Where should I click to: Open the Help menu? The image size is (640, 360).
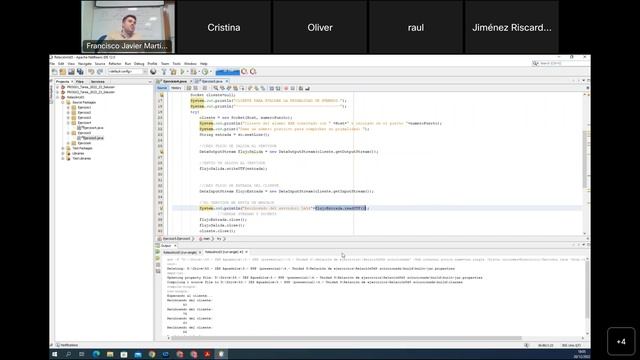pos(204,64)
